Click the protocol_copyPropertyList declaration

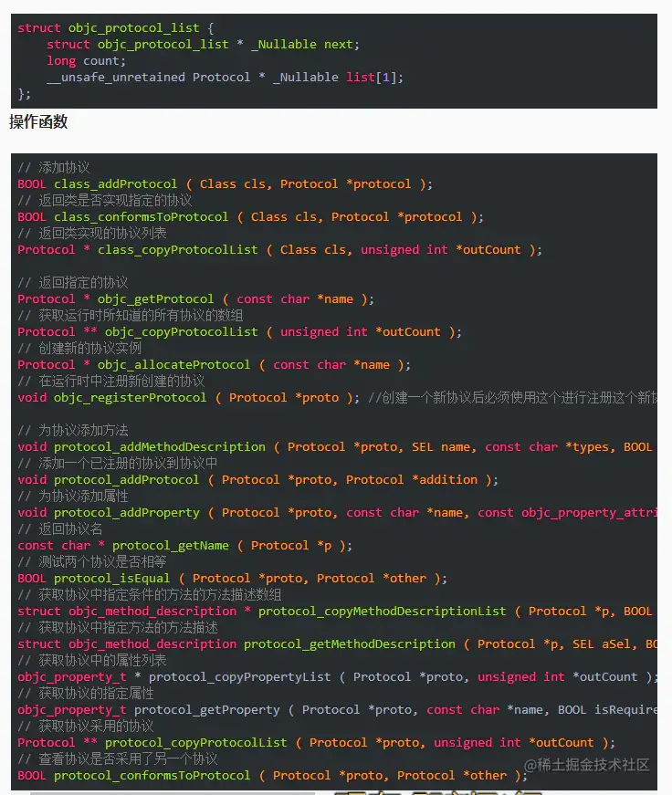pos(337,677)
